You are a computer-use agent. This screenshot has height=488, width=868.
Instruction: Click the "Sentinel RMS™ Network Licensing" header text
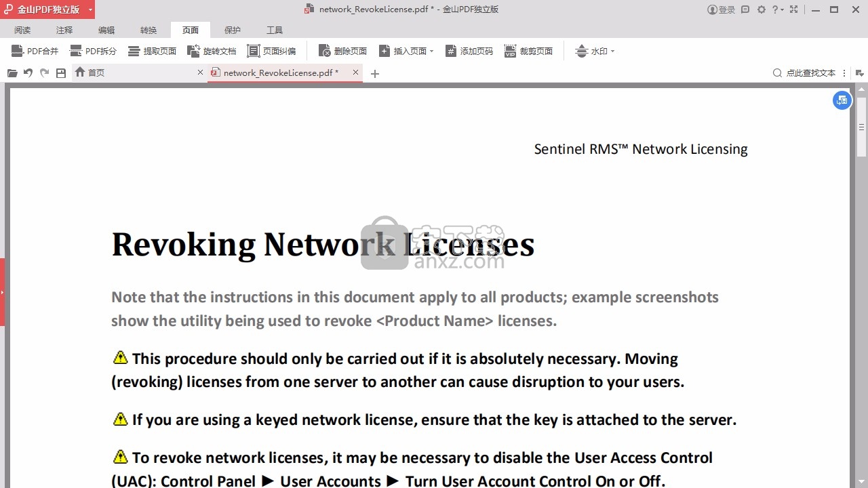[x=641, y=149]
